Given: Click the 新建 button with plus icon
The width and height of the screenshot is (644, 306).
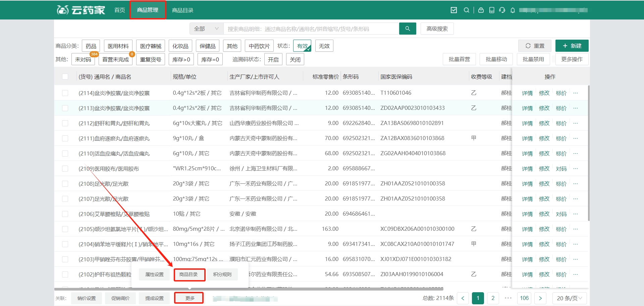Looking at the screenshot, I should pyautogui.click(x=572, y=46).
